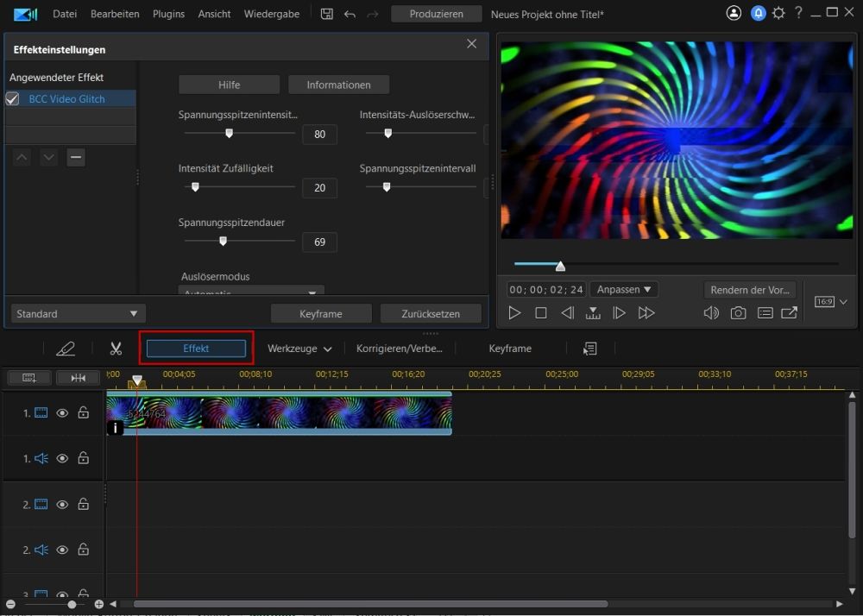Click the redo arrow icon
The height and width of the screenshot is (616, 863).
tap(373, 15)
